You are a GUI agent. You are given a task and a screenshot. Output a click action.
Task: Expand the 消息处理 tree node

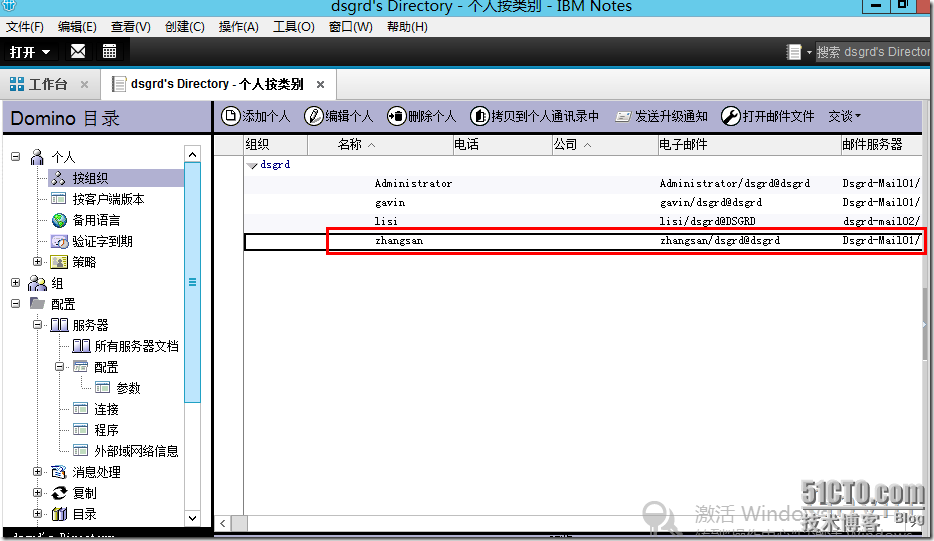(37, 472)
